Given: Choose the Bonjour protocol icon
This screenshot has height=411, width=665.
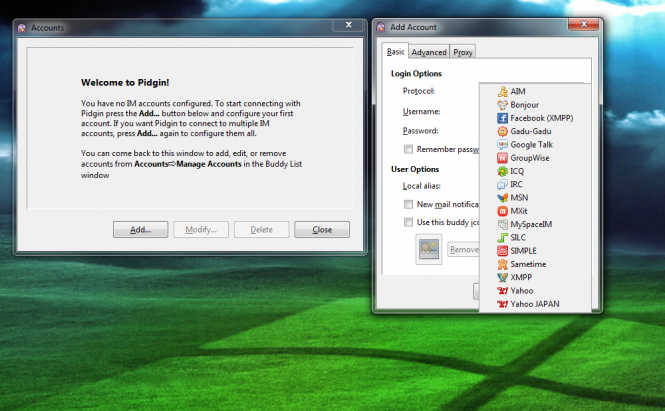Looking at the screenshot, I should [x=503, y=105].
